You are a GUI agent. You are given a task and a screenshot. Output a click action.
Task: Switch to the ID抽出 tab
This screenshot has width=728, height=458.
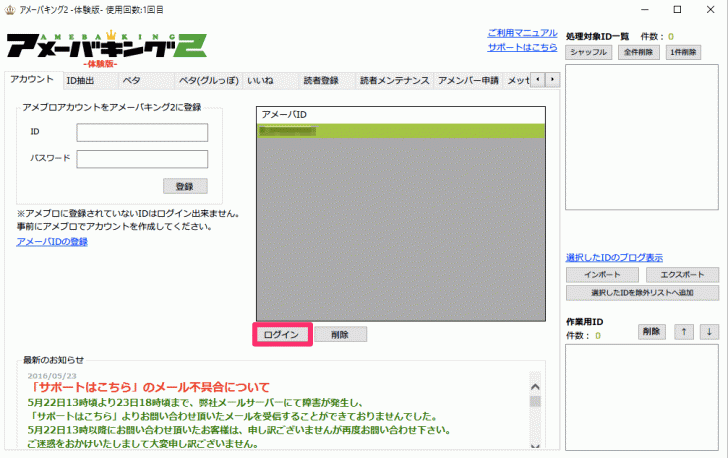pos(80,80)
